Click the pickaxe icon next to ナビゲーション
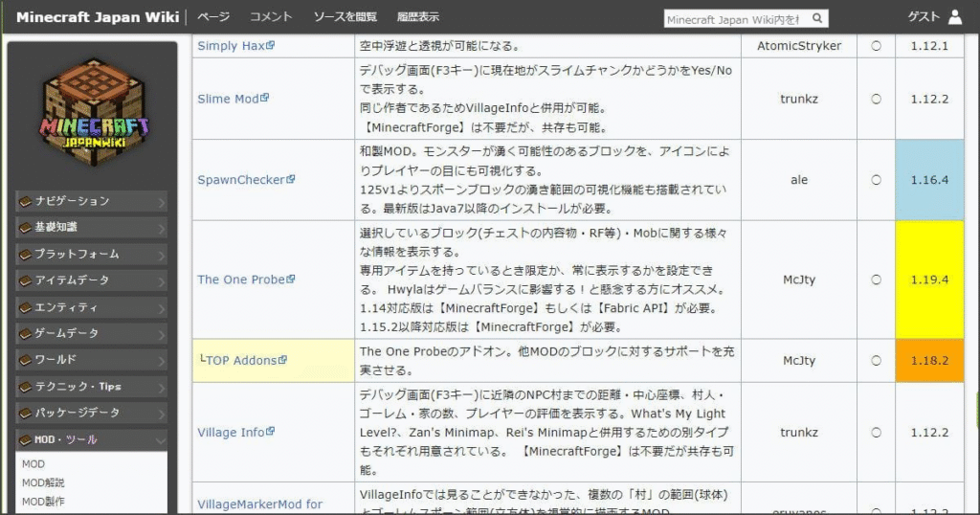Image resolution: width=980 pixels, height=515 pixels. 25,201
